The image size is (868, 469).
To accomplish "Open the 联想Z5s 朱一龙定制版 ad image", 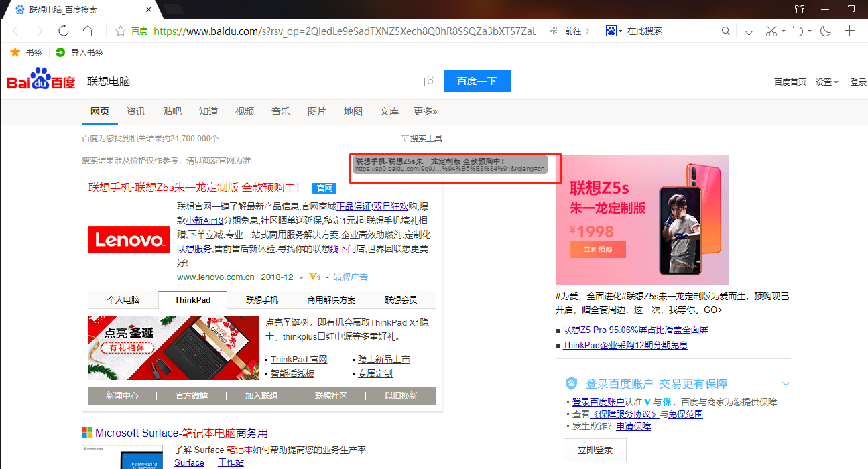I will point(642,220).
